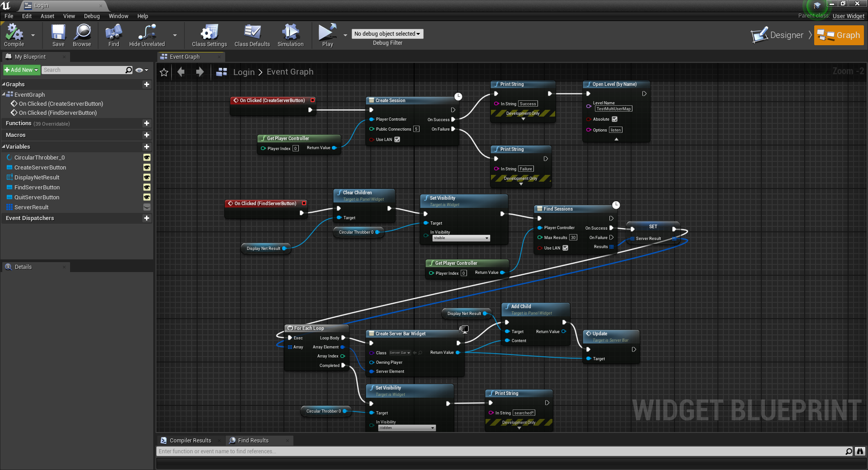Open Hide Unrelated options dropdown arrow
Screen dimensions: 868x470
[175, 35]
